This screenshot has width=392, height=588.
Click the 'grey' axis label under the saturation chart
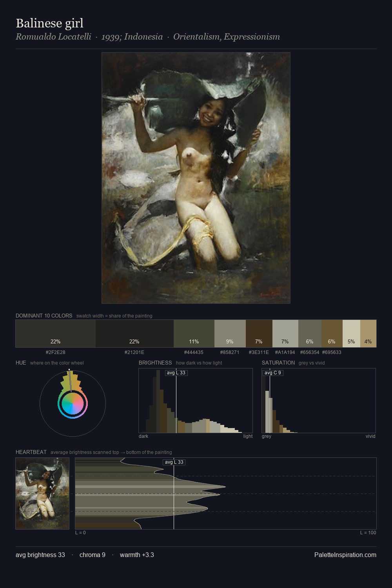267,436
